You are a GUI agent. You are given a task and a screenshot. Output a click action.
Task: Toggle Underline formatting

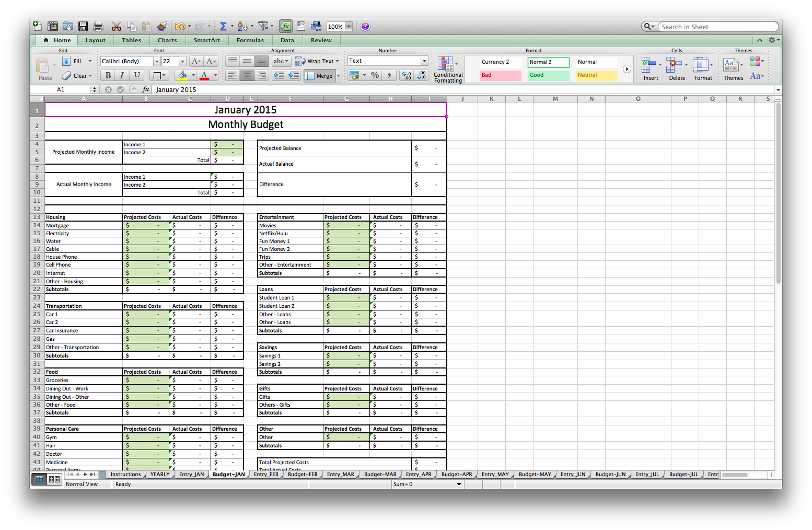coord(137,75)
